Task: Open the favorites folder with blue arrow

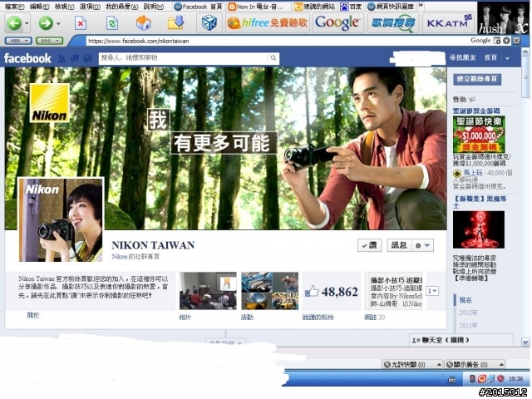Action: pyautogui.click(x=175, y=23)
